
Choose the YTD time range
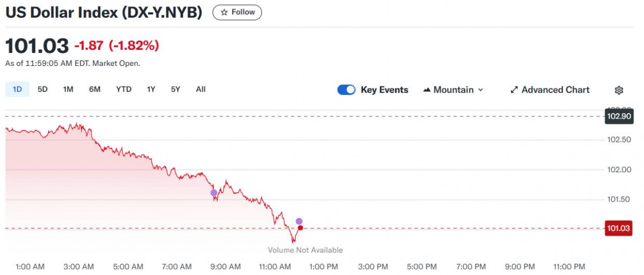(123, 90)
